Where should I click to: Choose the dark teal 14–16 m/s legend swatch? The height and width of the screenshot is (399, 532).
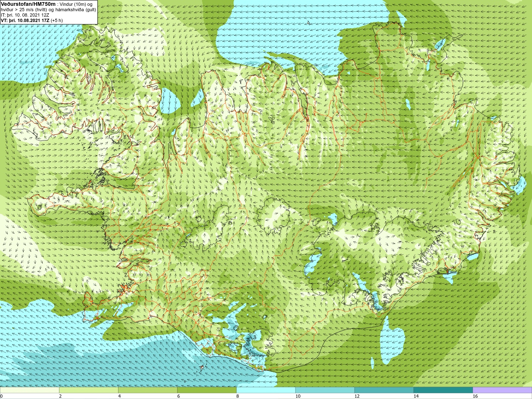pyautogui.click(x=443, y=390)
